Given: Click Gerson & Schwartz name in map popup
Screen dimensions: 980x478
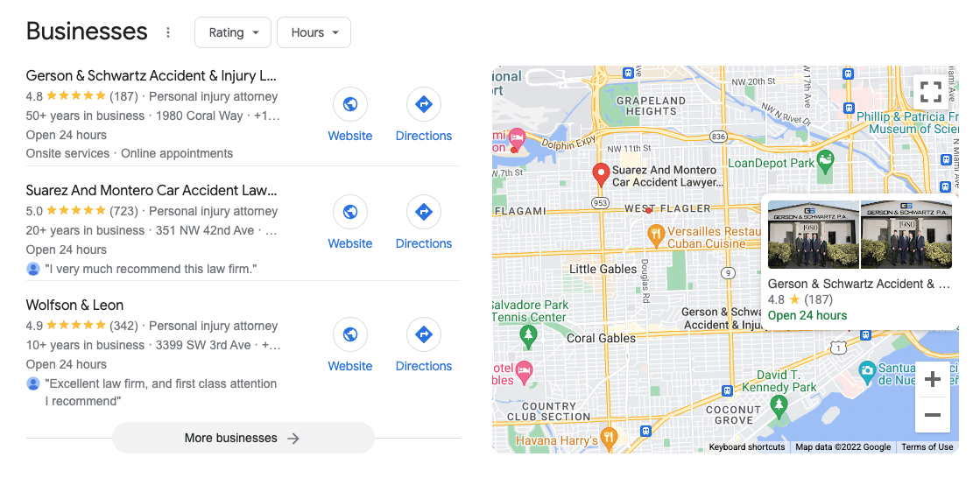Looking at the screenshot, I should (859, 285).
